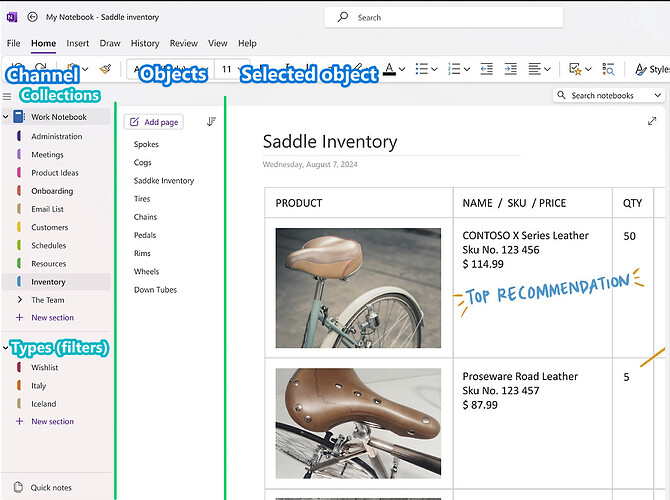Screen dimensions: 670x500
Task: Switch to the History tab
Action: [x=145, y=43]
